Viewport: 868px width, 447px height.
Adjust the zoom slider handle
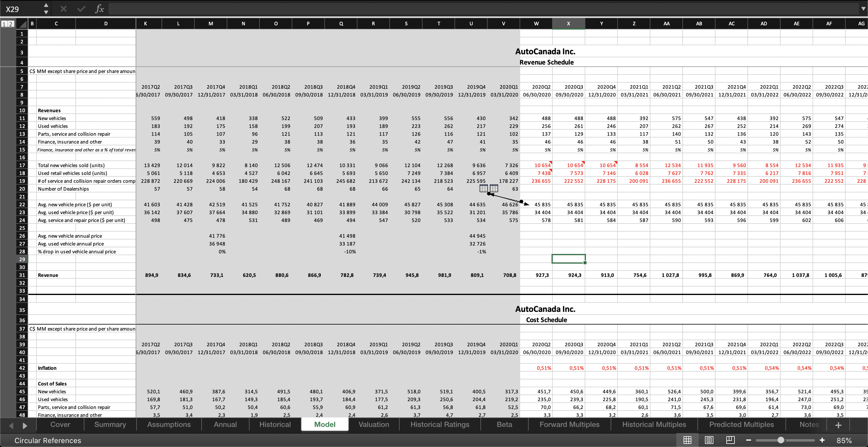pos(781,440)
